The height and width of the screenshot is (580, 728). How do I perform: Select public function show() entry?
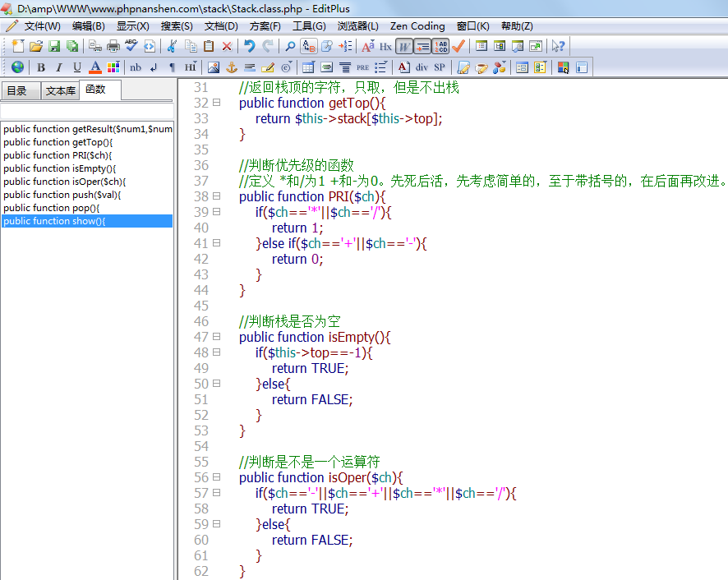coord(87,221)
